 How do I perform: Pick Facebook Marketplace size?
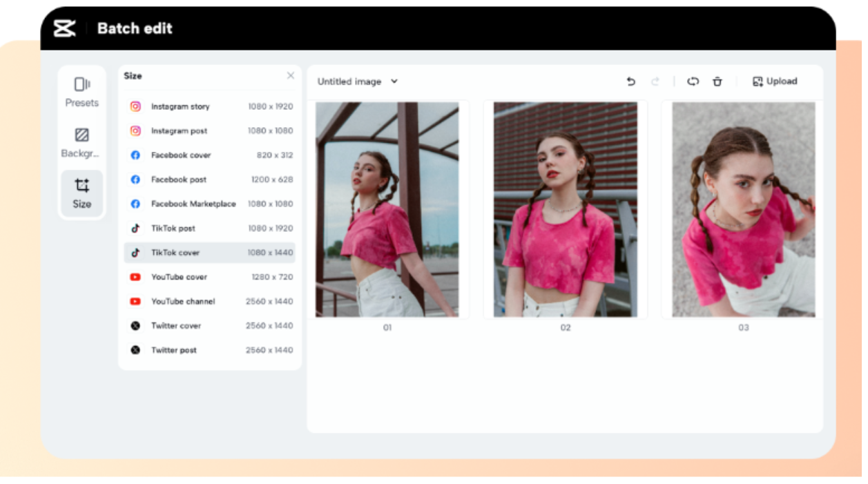(210, 204)
